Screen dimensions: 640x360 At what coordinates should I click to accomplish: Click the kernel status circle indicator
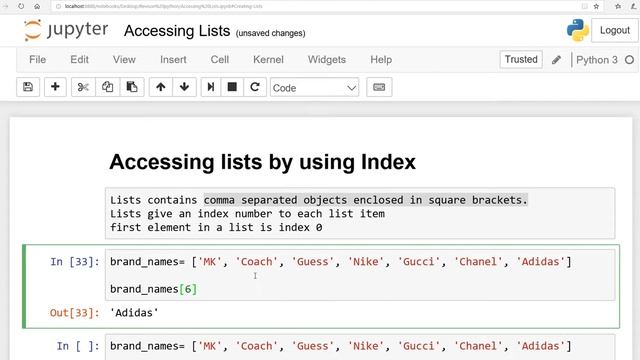tap(629, 60)
